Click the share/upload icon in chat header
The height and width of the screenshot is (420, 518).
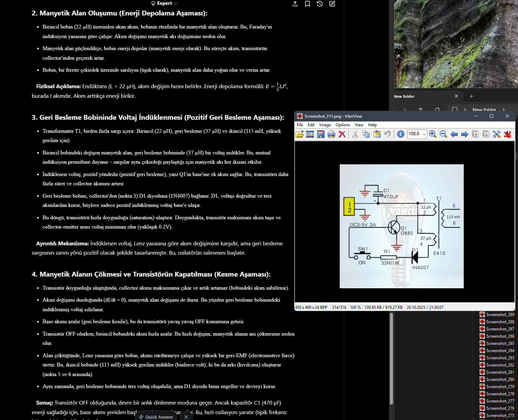tap(295, 4)
